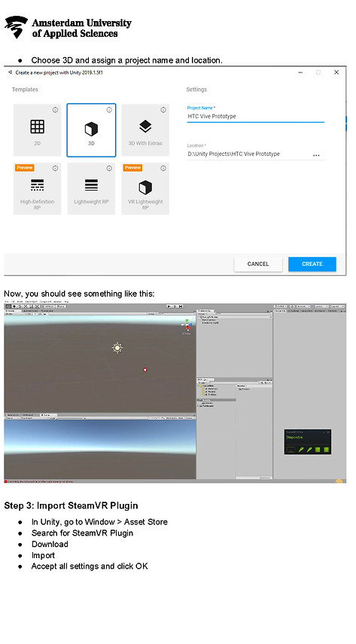Browse location with the three-dots button
Screen dimensions: 356x644
tap(316, 155)
